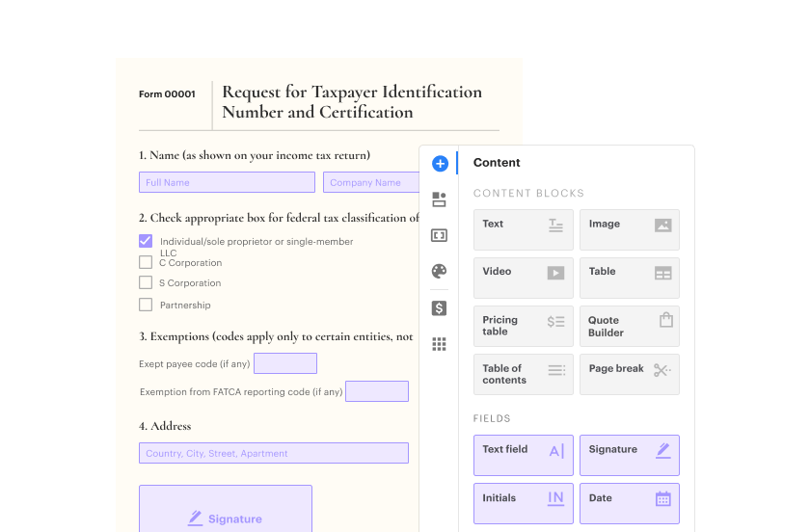810x532 pixels.
Task: Check the C Corporation checkbox
Action: pos(146,262)
